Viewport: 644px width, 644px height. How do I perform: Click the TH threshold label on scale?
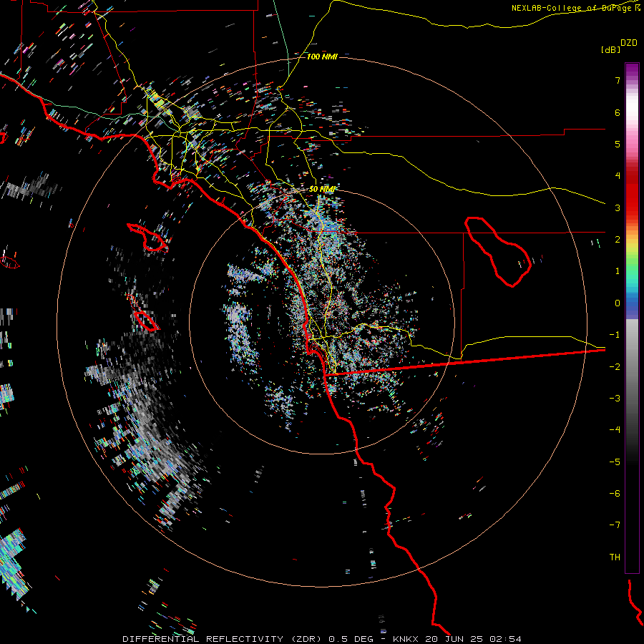point(615,557)
